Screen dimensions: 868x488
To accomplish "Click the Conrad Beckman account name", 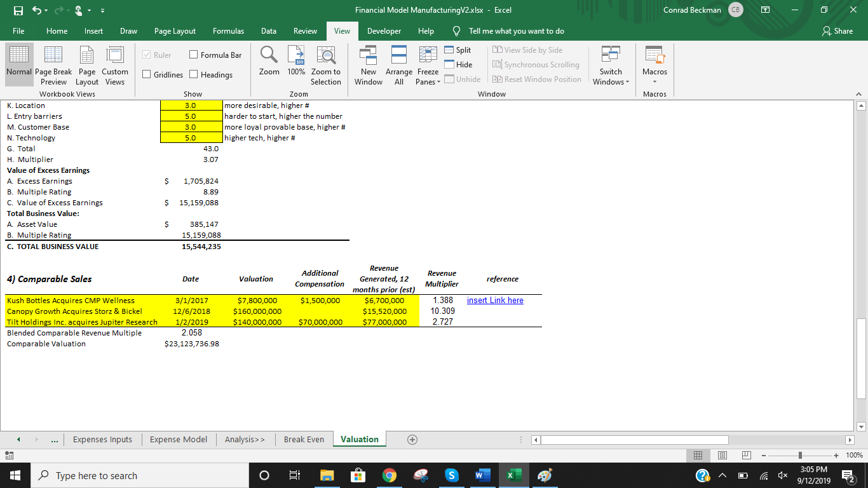I will tap(691, 10).
